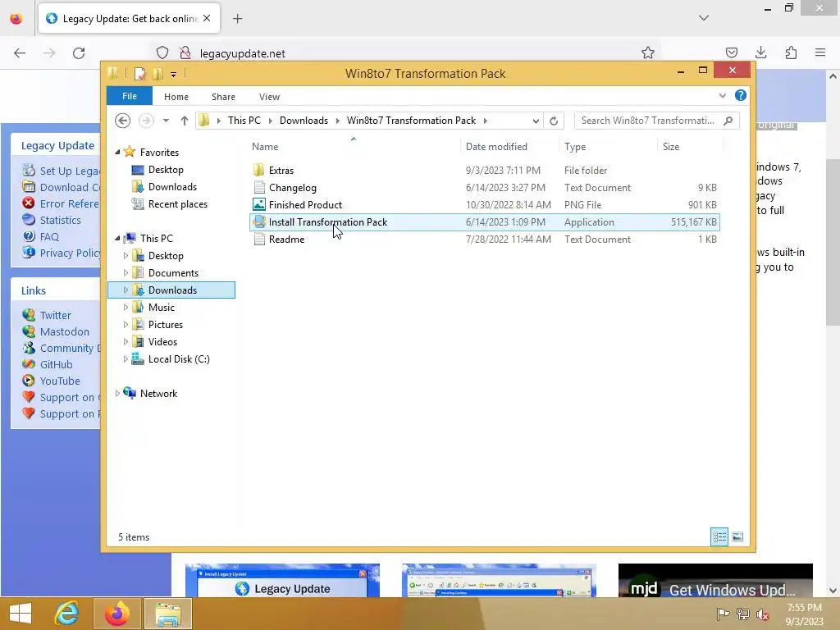
Task: List all Firefox tabs dropdown
Action: [x=703, y=18]
